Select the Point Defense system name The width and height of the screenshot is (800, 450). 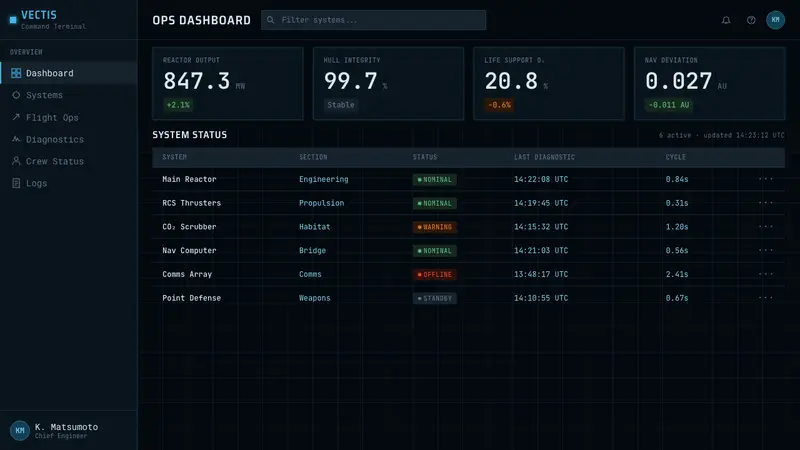point(191,298)
